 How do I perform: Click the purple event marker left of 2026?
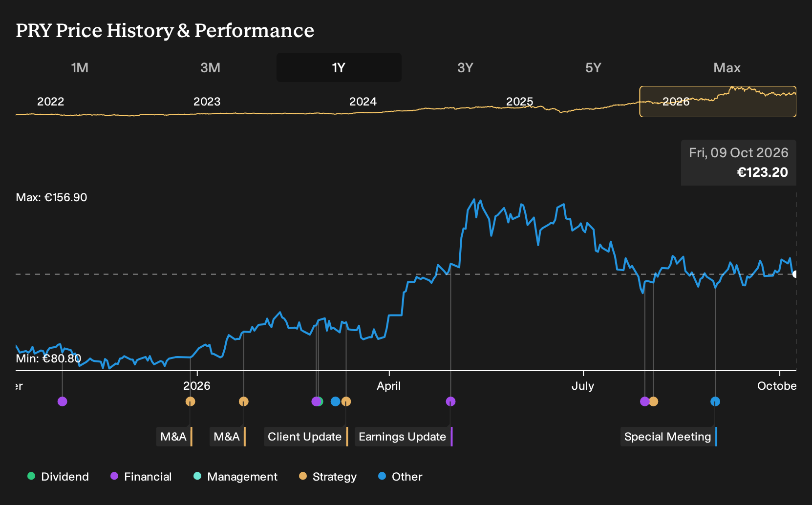pos(62,401)
